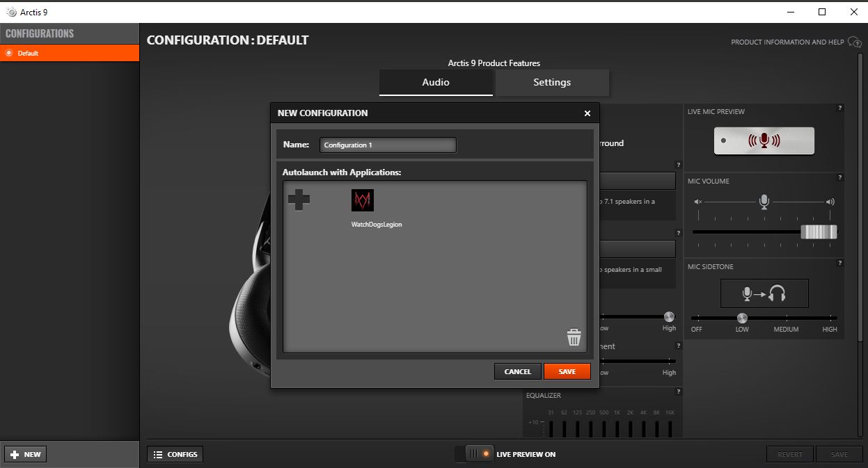Screen dimensions: 868x468
Task: Click the product information help bubble icon
Action: tap(854, 42)
